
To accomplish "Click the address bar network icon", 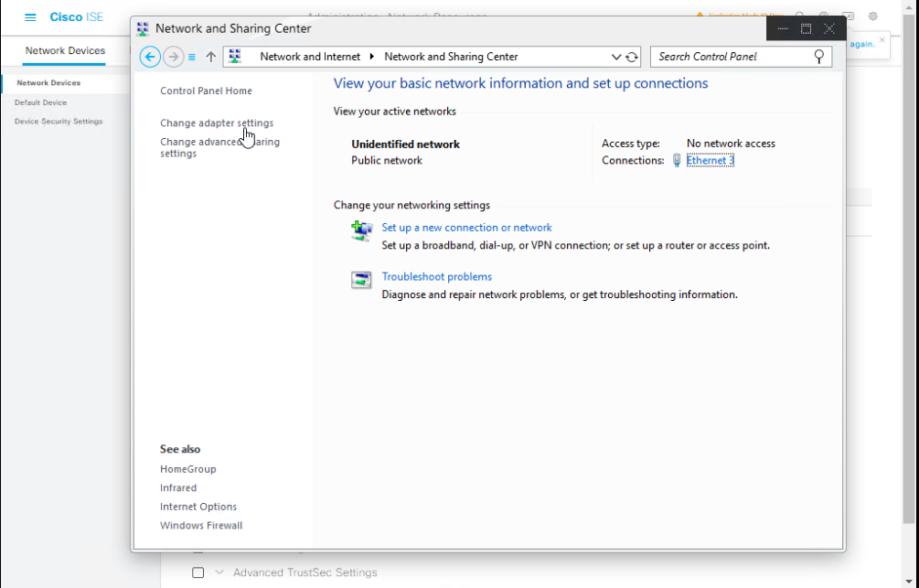I will pos(235,57).
